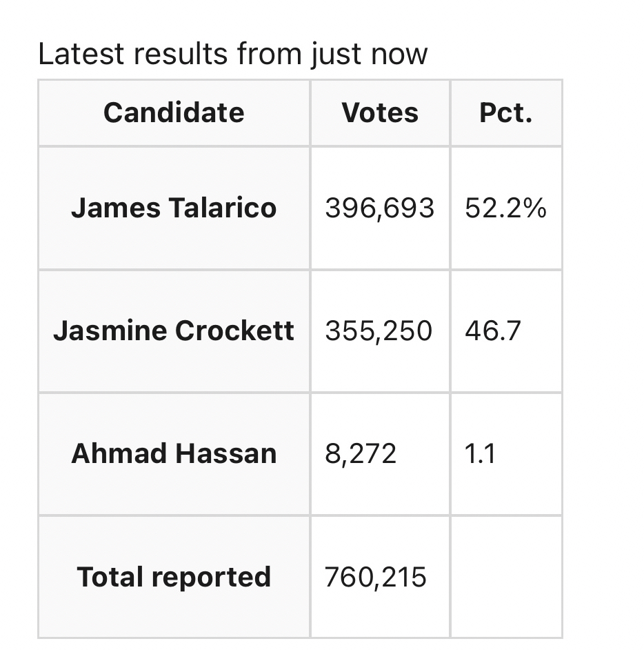Click the empty percentage cell in total row
Viewport: 644px width, 650px height.
pyautogui.click(x=506, y=577)
